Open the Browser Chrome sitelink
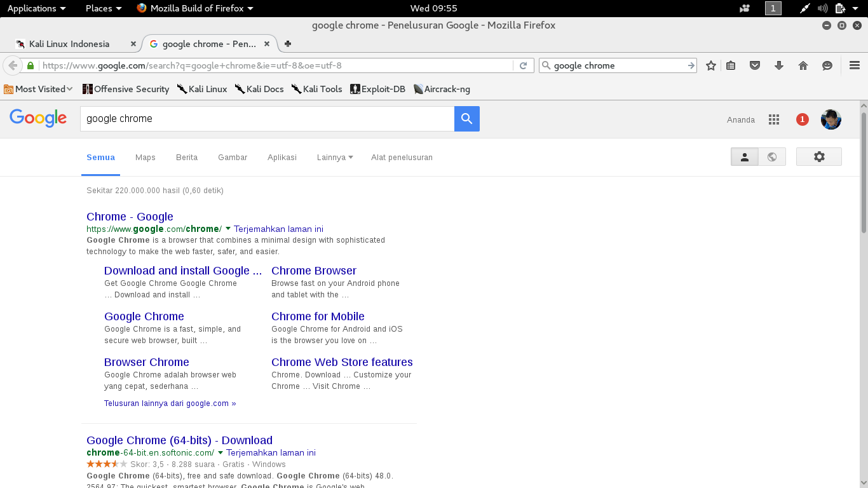 [x=147, y=362]
